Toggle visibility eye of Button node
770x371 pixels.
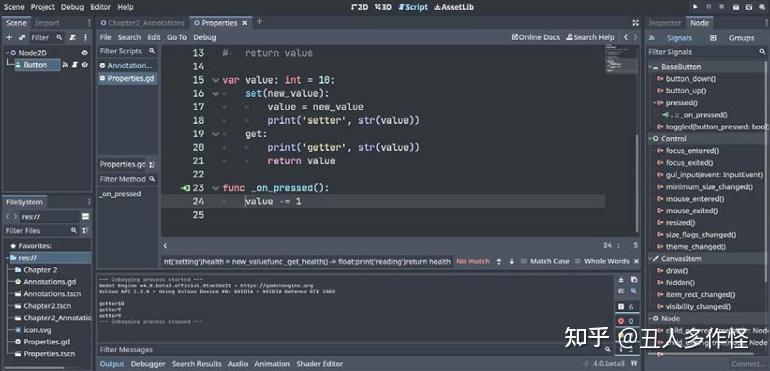tap(84, 65)
